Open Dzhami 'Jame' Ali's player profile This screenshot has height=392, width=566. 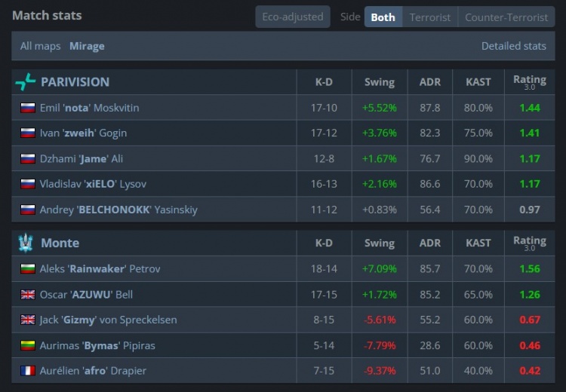(x=82, y=158)
